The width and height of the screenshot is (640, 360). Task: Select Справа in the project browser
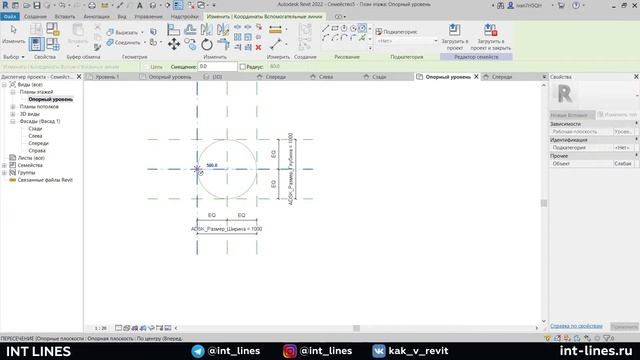[37, 151]
